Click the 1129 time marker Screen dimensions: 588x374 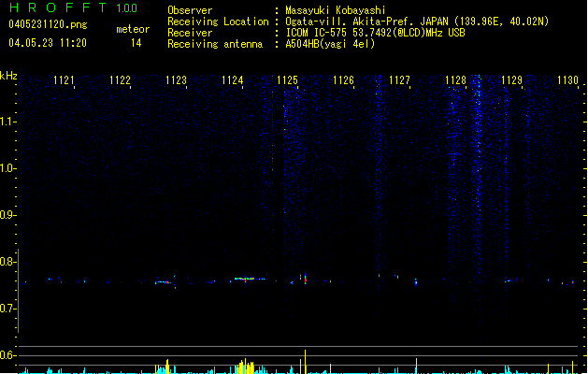(511, 80)
